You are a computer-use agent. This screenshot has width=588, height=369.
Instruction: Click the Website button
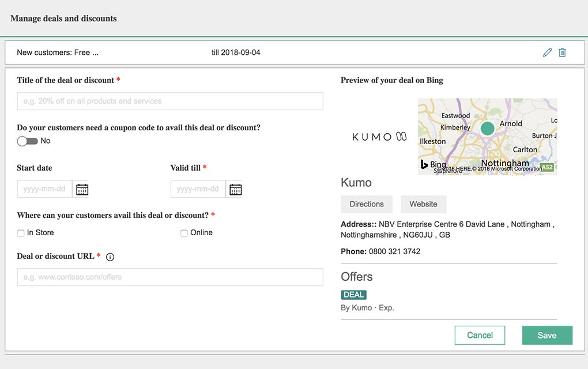[x=423, y=204]
